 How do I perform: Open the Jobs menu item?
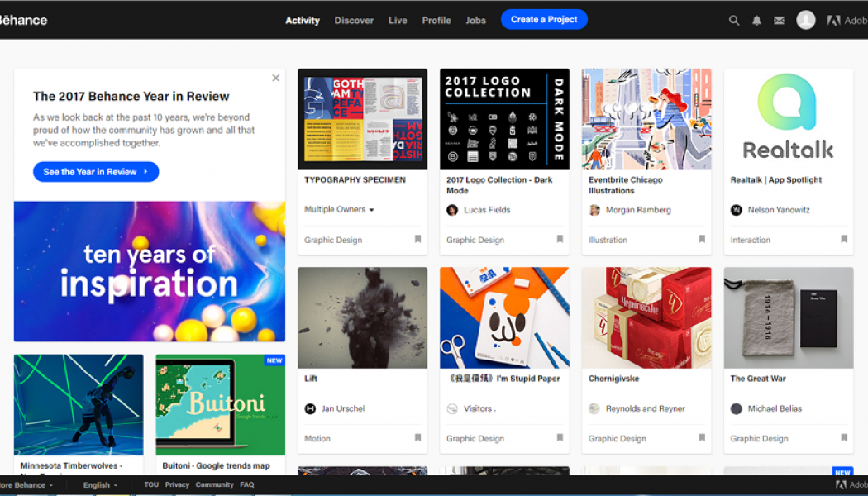tap(475, 20)
